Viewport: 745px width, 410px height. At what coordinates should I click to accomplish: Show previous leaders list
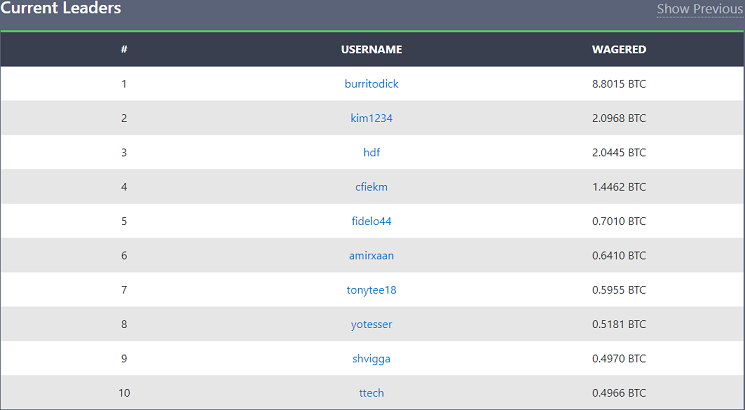pyautogui.click(x=699, y=9)
